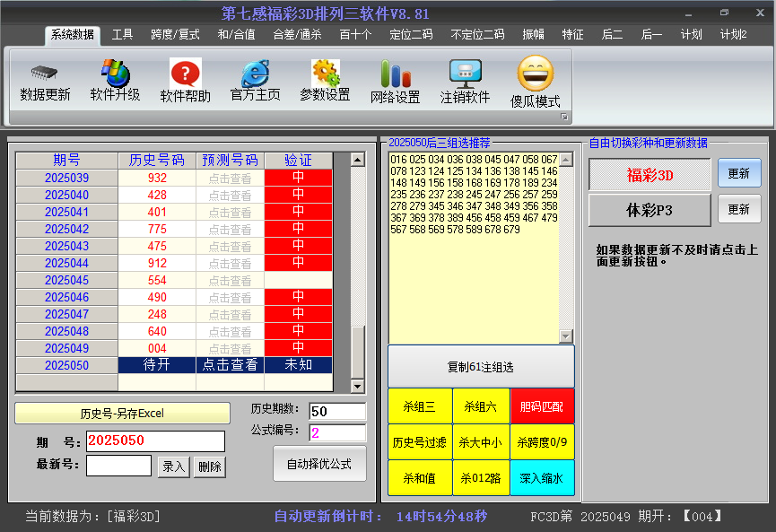Image resolution: width=776 pixels, height=532 pixels.
Task: Click the empty 最新号 input field
Action: 118,466
